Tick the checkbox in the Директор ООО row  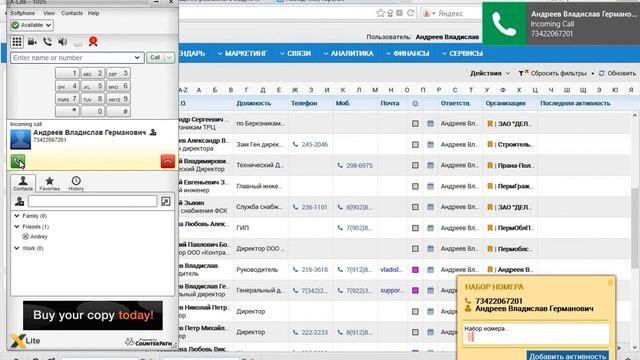pyautogui.click(x=415, y=249)
